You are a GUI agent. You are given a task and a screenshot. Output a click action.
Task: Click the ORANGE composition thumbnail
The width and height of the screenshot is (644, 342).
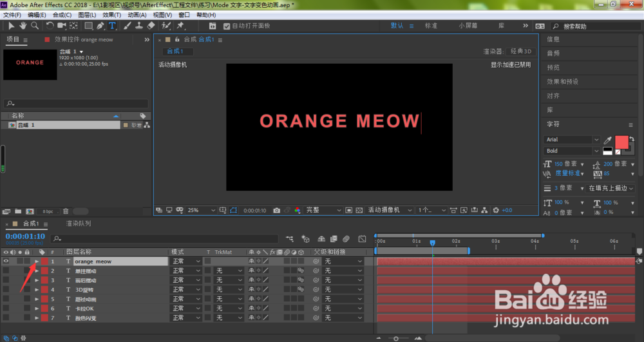point(30,64)
